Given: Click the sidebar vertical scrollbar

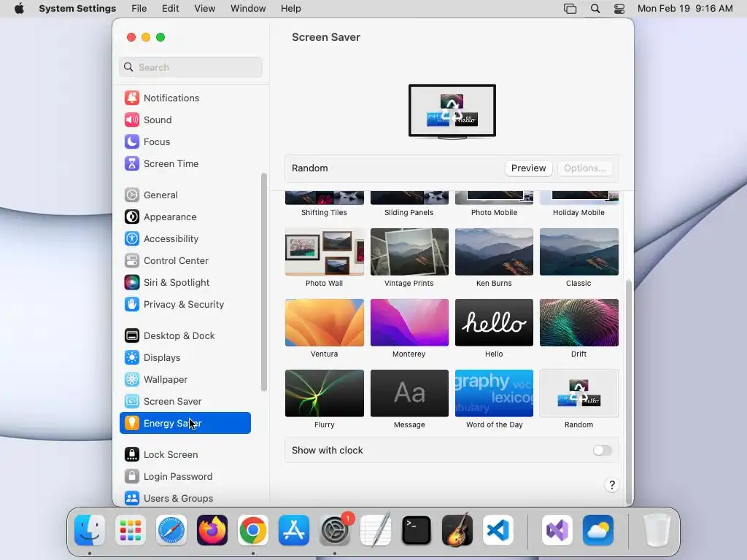Looking at the screenshot, I should point(264,282).
